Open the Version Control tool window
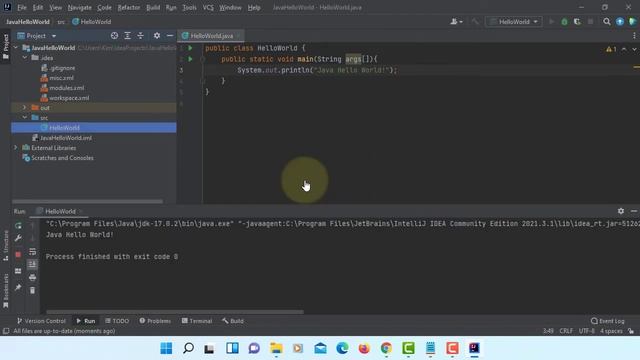This screenshot has height=360, width=640. pos(41,321)
